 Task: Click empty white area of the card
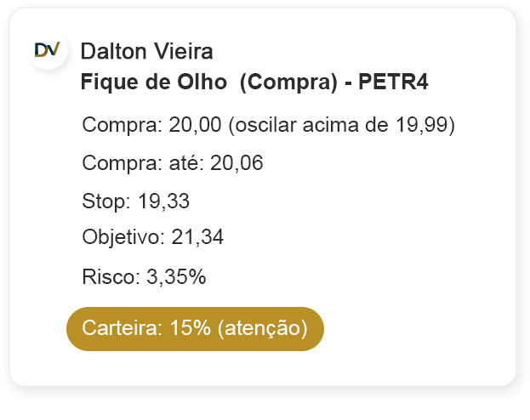point(408,255)
